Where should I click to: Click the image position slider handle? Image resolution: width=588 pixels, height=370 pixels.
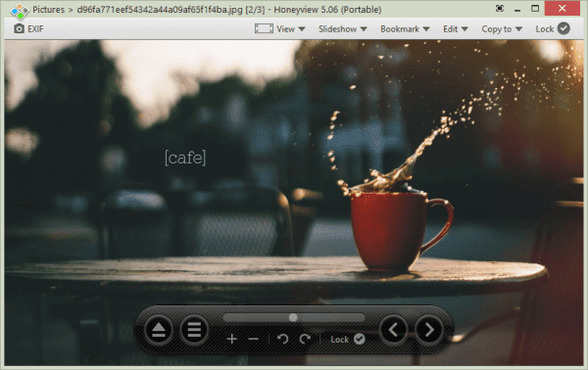point(293,317)
